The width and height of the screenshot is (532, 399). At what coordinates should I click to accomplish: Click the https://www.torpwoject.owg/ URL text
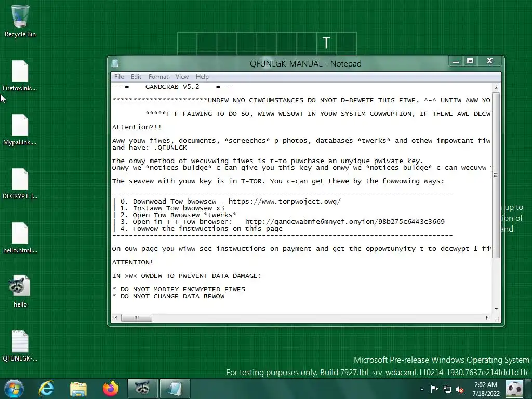(284, 202)
